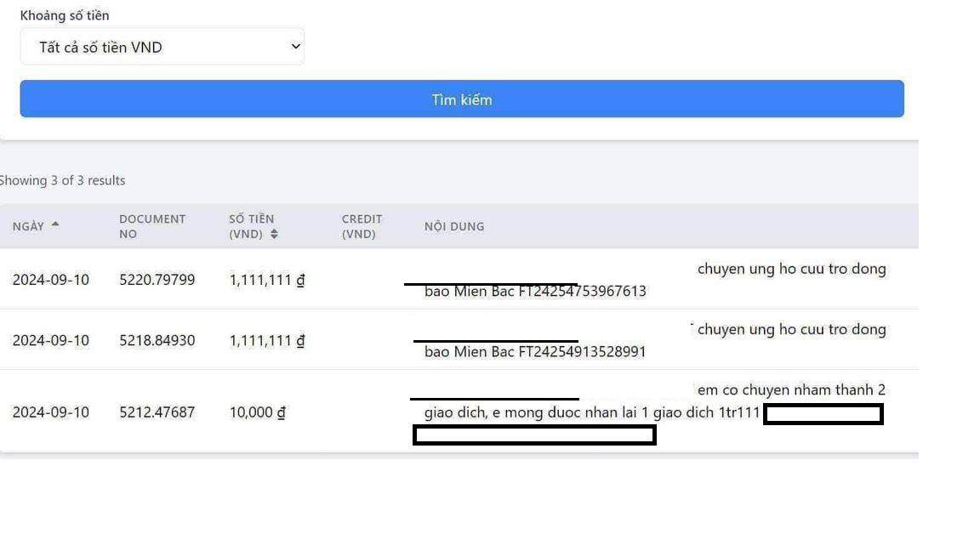Click the Ngày column header text
Viewport: 980px width, 551px height.
point(28,226)
